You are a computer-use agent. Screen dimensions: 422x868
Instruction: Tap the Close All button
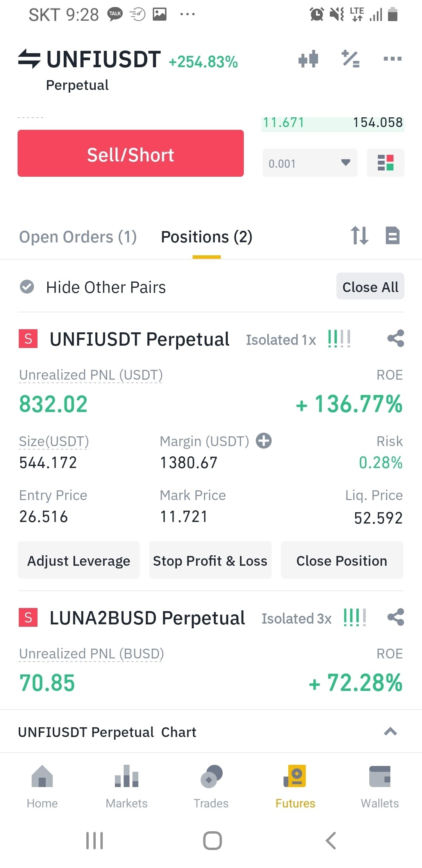(x=370, y=287)
